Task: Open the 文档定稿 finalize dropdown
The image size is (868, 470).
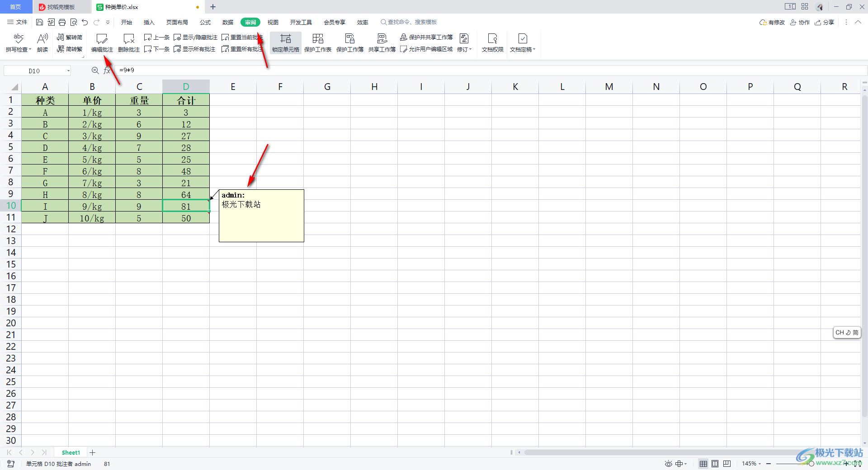Action: [523, 43]
